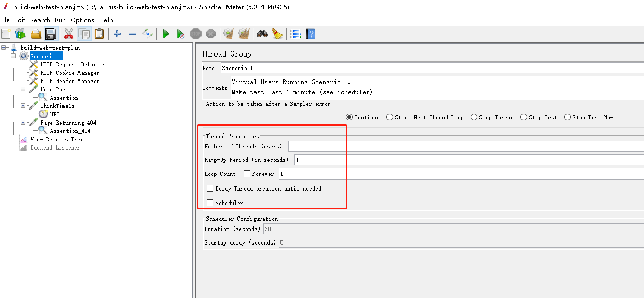
Task: Click the Copy toolbar icon
Action: point(84,34)
